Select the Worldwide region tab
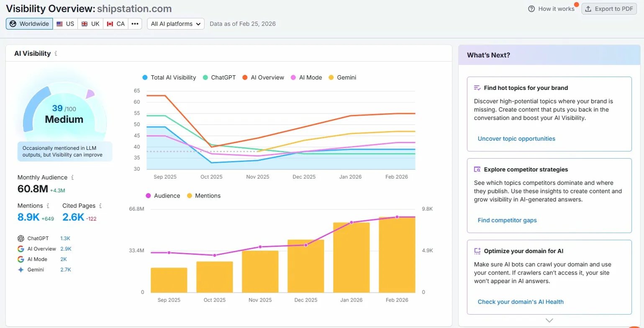This screenshot has width=644, height=328. click(29, 24)
